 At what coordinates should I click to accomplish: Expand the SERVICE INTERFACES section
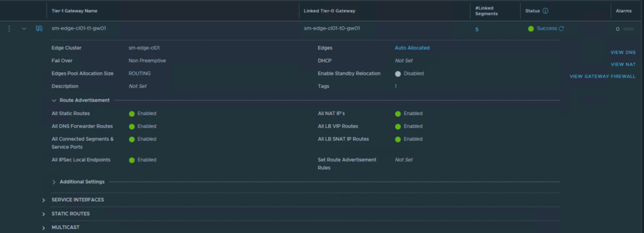[x=43, y=200]
